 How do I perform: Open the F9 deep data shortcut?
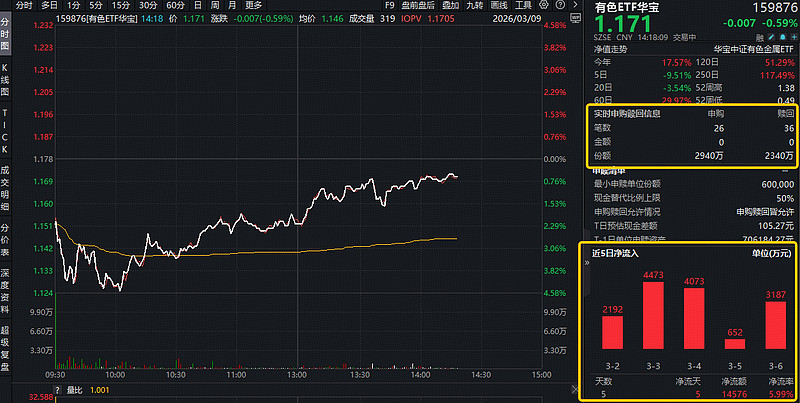pos(390,5)
